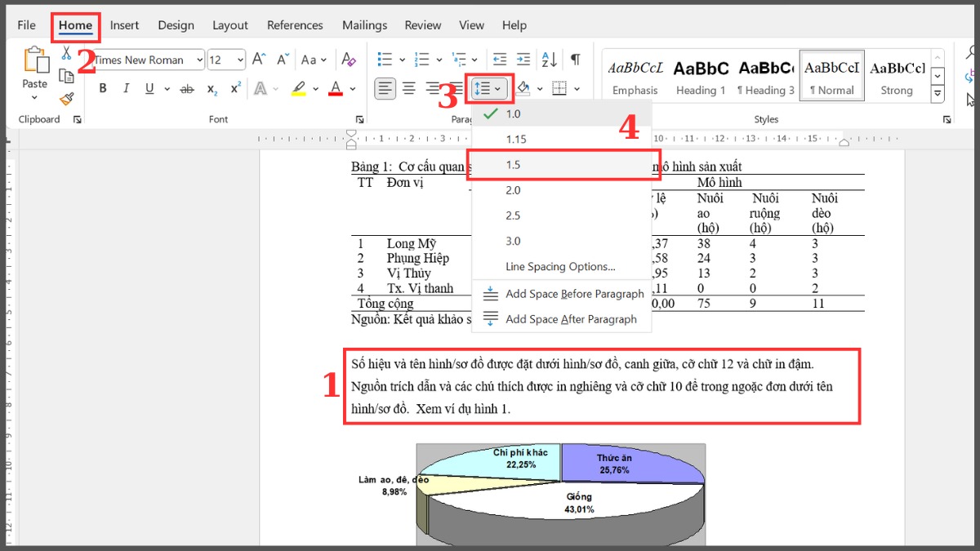Screen dimensions: 980x551
Task: Open the font name dropdown
Action: (x=199, y=60)
